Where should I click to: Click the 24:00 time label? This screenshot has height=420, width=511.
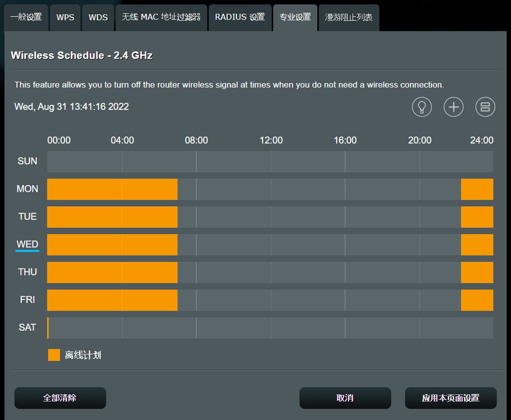click(x=482, y=140)
